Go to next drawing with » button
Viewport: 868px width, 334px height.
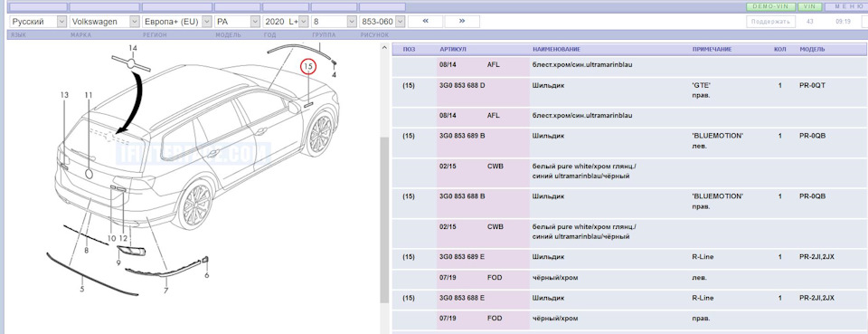click(462, 21)
